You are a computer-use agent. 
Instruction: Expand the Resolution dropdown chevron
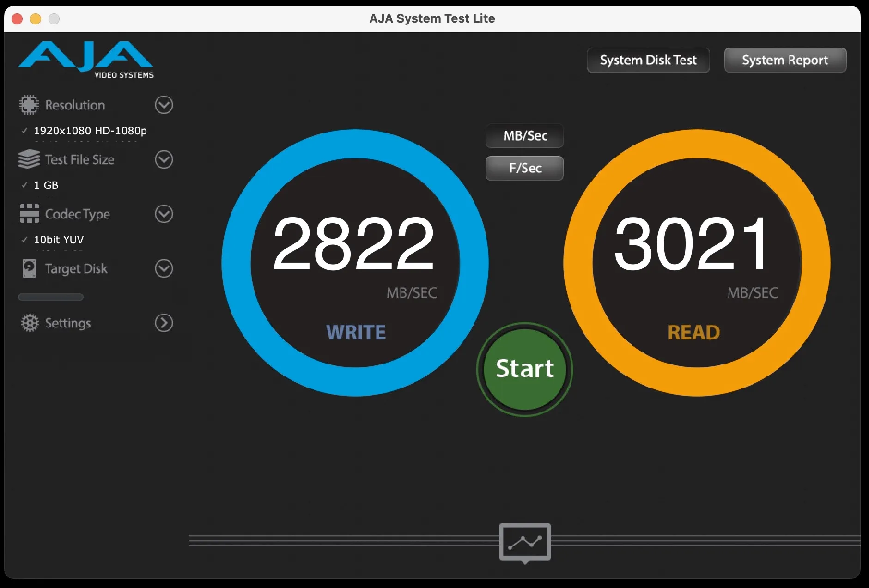(x=163, y=105)
